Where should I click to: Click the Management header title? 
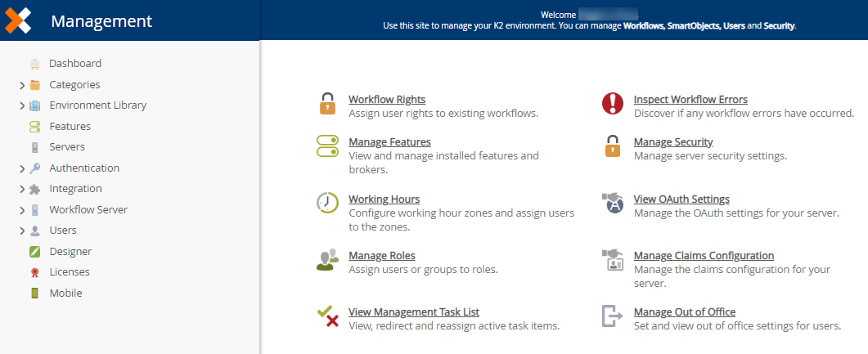(x=101, y=21)
